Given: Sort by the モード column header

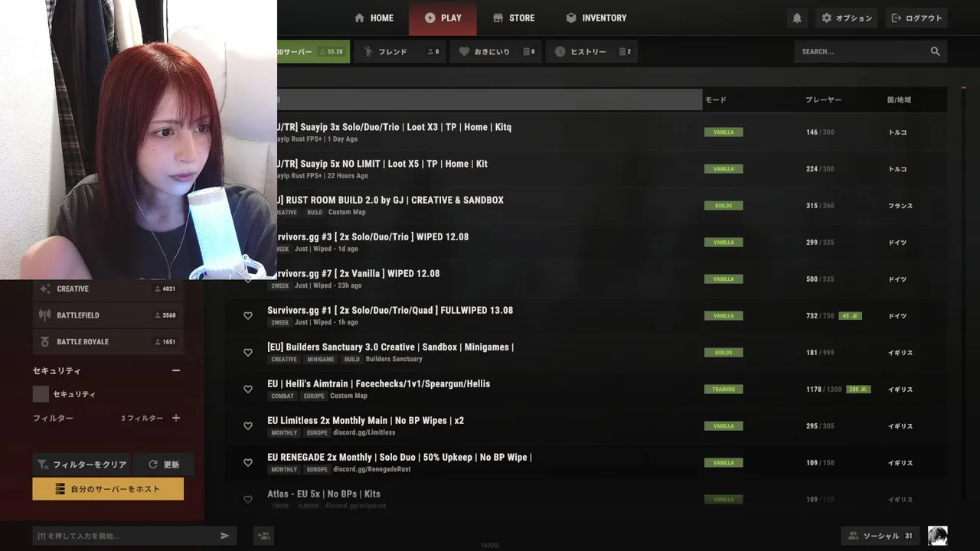Looking at the screenshot, I should (x=716, y=99).
